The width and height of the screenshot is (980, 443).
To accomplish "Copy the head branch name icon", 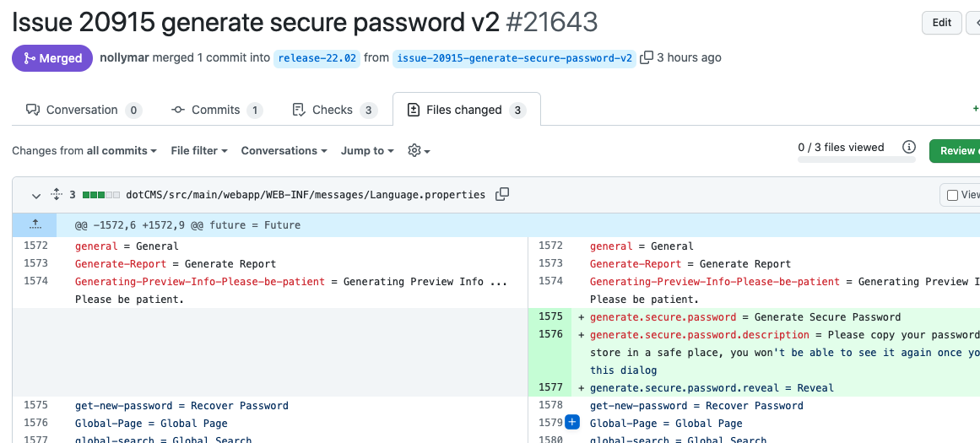I will [647, 57].
